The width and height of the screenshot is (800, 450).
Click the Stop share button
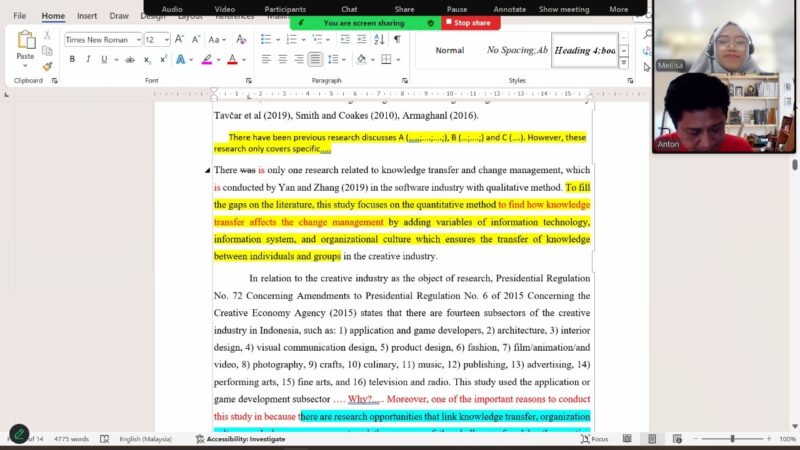tap(471, 23)
